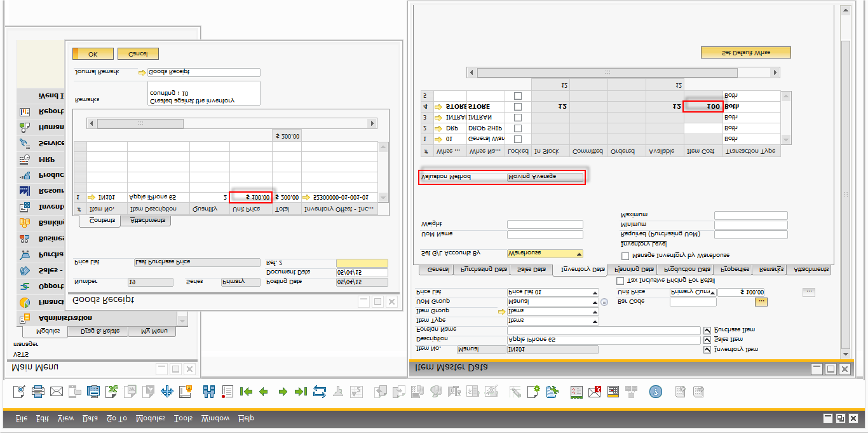
Task: Jump to Last Data Record
Action: pyautogui.click(x=301, y=391)
